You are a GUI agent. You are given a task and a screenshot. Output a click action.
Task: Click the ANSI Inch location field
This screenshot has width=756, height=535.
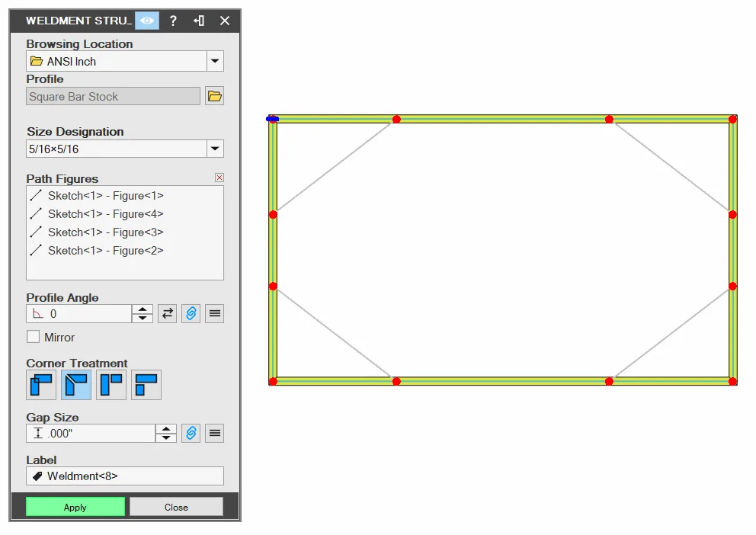(117, 61)
